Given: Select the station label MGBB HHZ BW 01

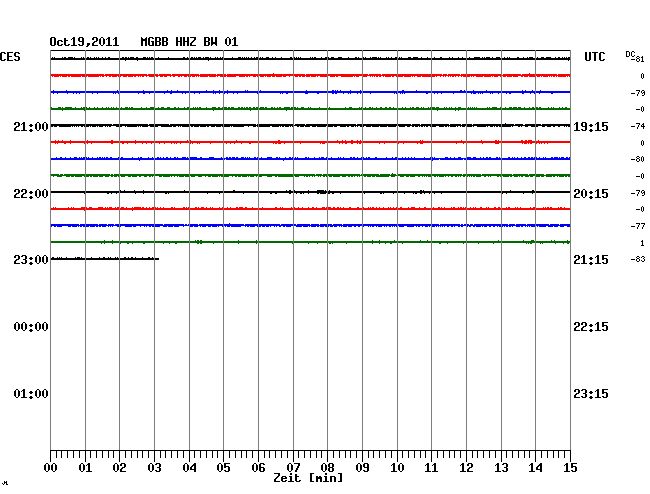Looking at the screenshot, I should (x=189, y=42).
